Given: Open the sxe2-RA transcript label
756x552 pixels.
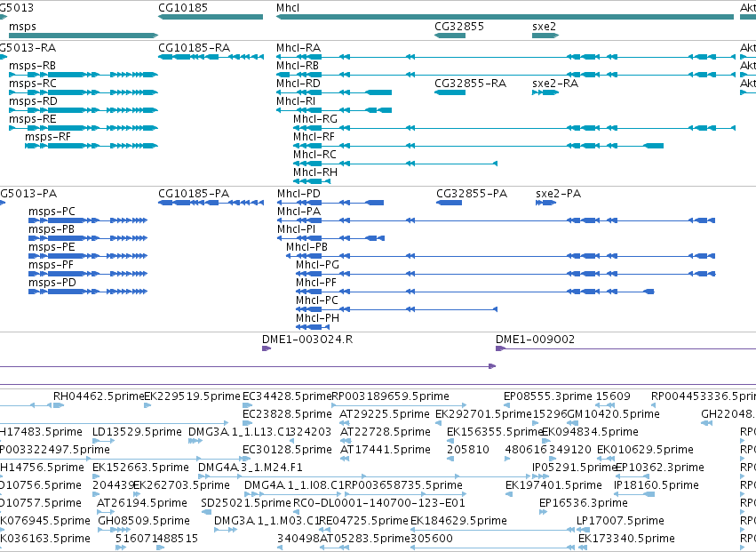Looking at the screenshot, I should [x=555, y=83].
